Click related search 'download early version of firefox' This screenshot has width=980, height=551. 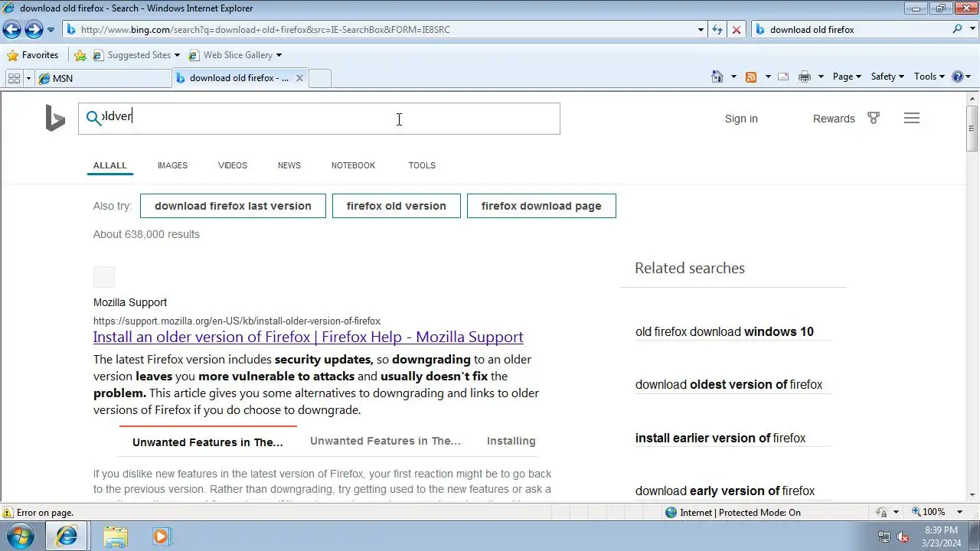point(725,491)
